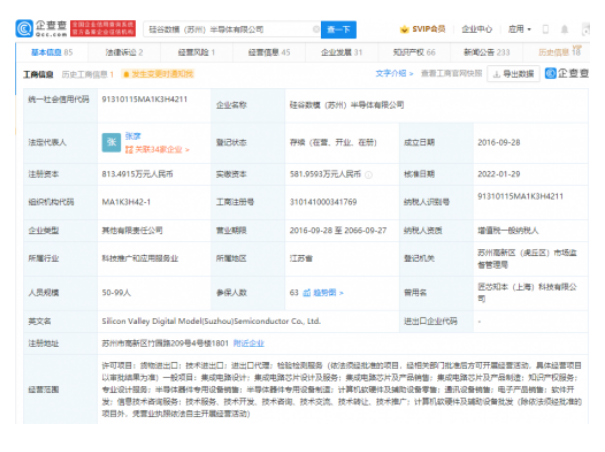Click the 企业类型 label link
Viewport: 605px width, 452px height.
point(44,230)
